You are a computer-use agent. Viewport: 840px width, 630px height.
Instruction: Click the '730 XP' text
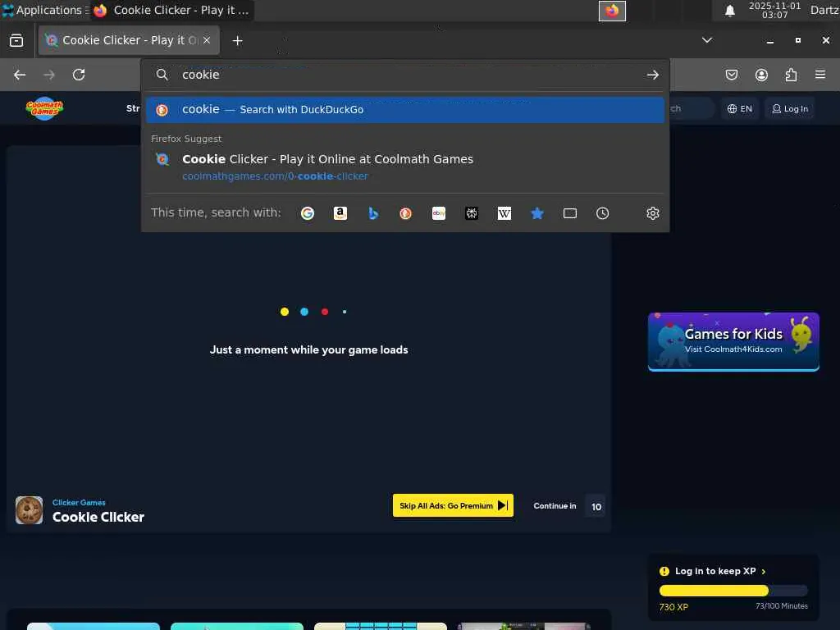tap(673, 607)
